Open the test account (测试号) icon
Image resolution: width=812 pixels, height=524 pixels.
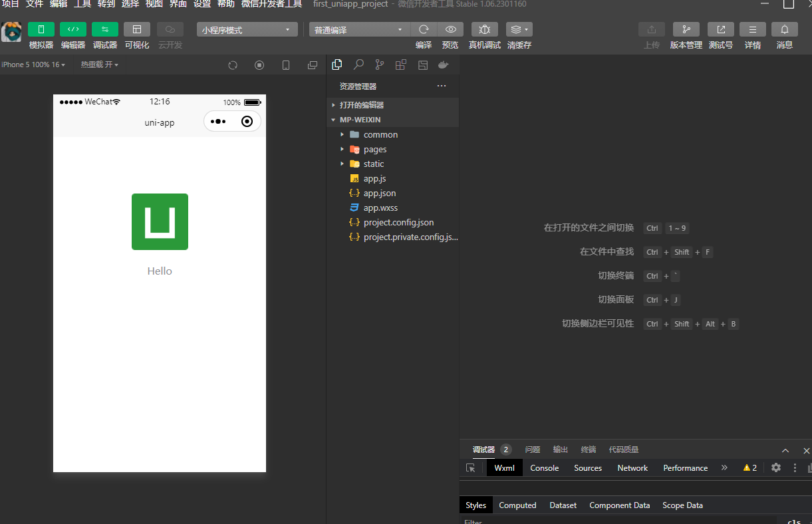pyautogui.click(x=721, y=29)
